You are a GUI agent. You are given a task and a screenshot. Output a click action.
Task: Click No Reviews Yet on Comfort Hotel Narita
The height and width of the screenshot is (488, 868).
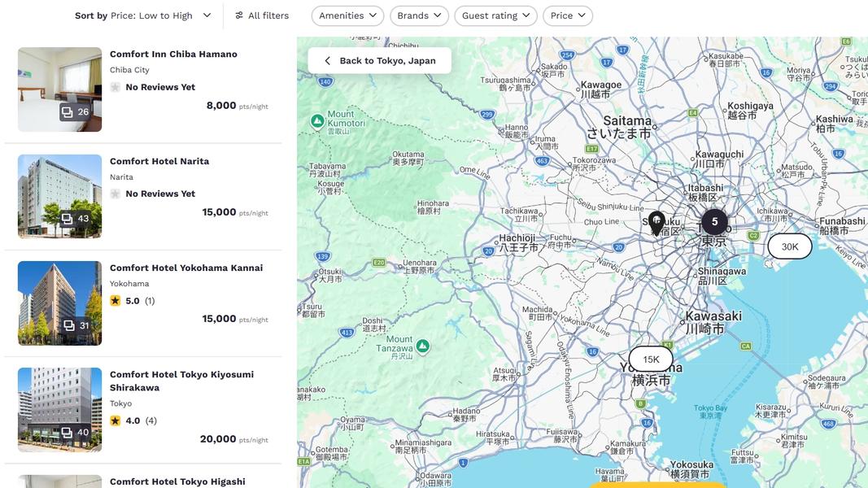tap(160, 194)
